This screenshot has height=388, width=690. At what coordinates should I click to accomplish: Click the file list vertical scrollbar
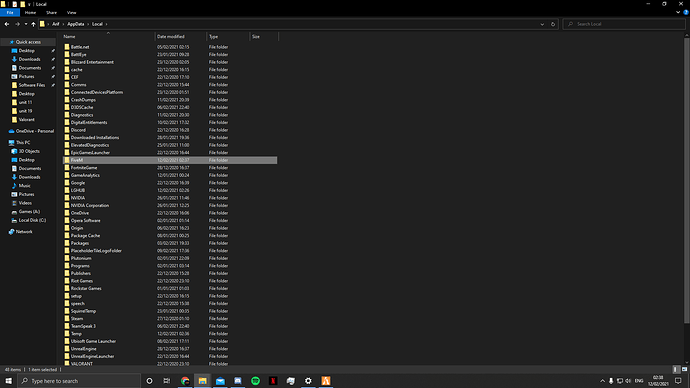tap(686, 180)
